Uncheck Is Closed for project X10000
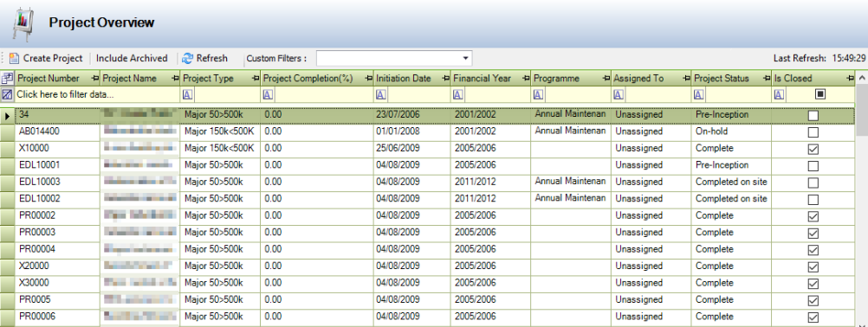The height and width of the screenshot is (327, 868). (813, 149)
